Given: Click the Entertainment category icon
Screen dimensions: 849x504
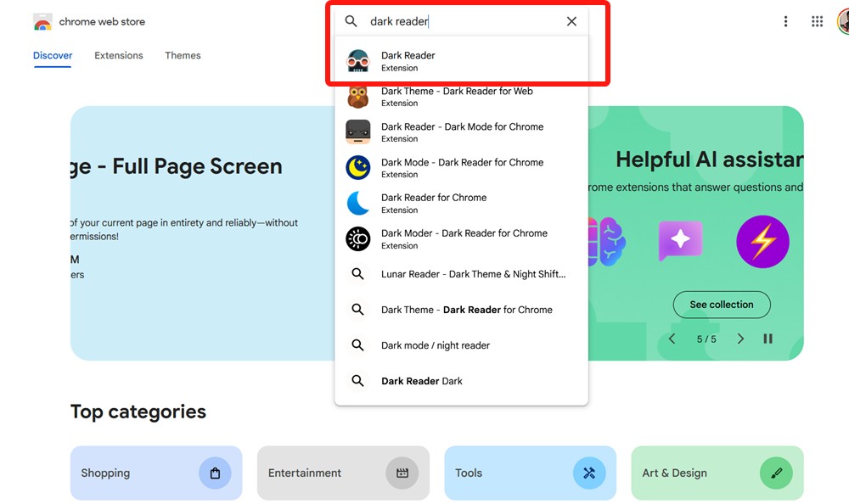Looking at the screenshot, I should pos(403,473).
